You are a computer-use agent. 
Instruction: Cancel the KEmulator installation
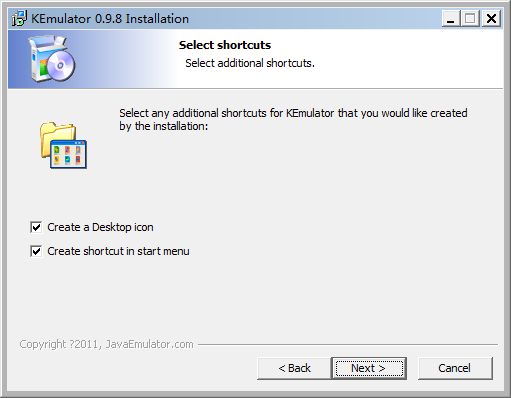coord(455,368)
